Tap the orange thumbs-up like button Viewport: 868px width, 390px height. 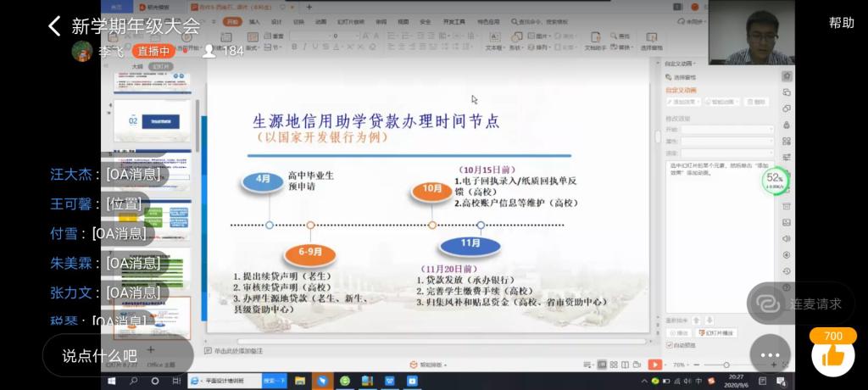(832, 355)
